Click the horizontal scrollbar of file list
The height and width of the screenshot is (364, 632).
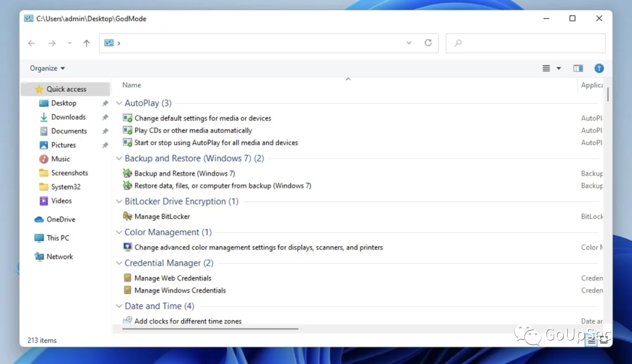pos(211,328)
